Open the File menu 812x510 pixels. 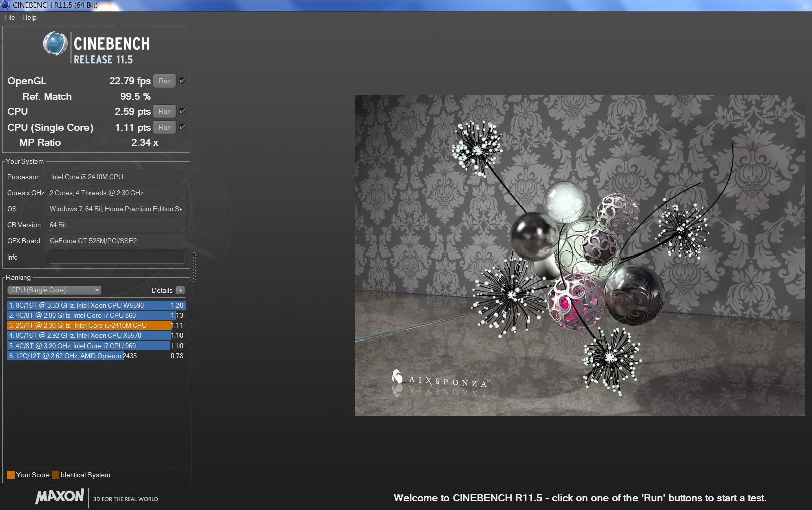[9, 17]
